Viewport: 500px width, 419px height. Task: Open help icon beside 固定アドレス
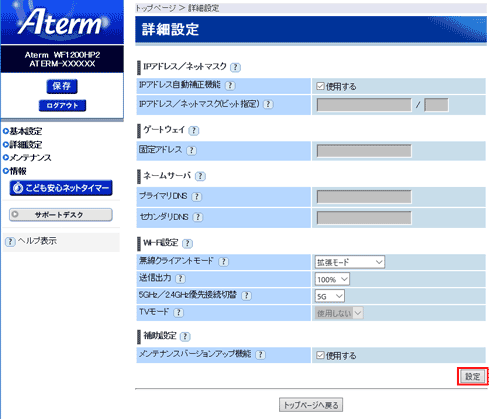pos(191,150)
